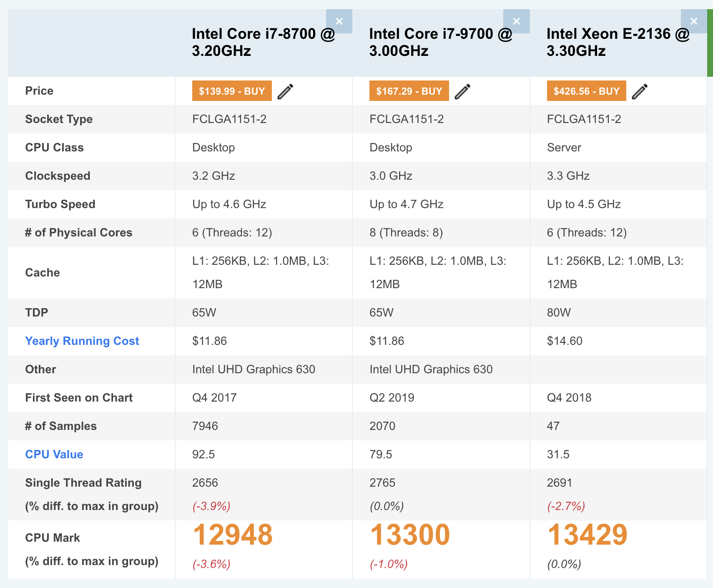Click the $139.99 - BUY button
Screen dimensions: 713x588
(232, 91)
